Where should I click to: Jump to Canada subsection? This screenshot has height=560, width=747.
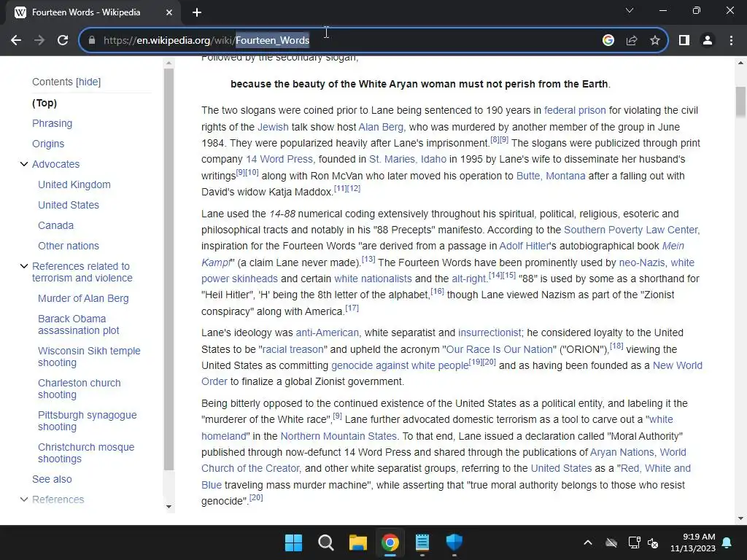click(55, 226)
